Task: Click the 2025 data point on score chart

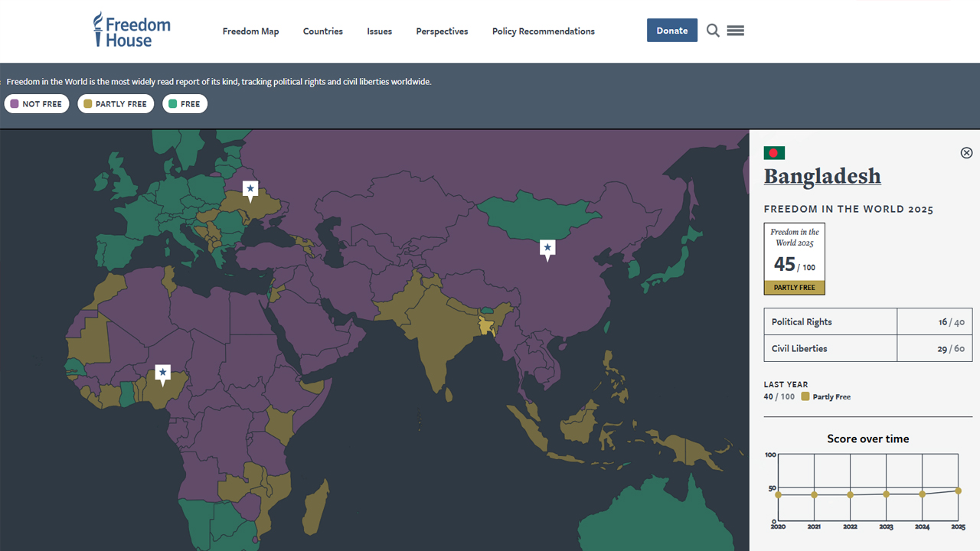Action: 958,491
